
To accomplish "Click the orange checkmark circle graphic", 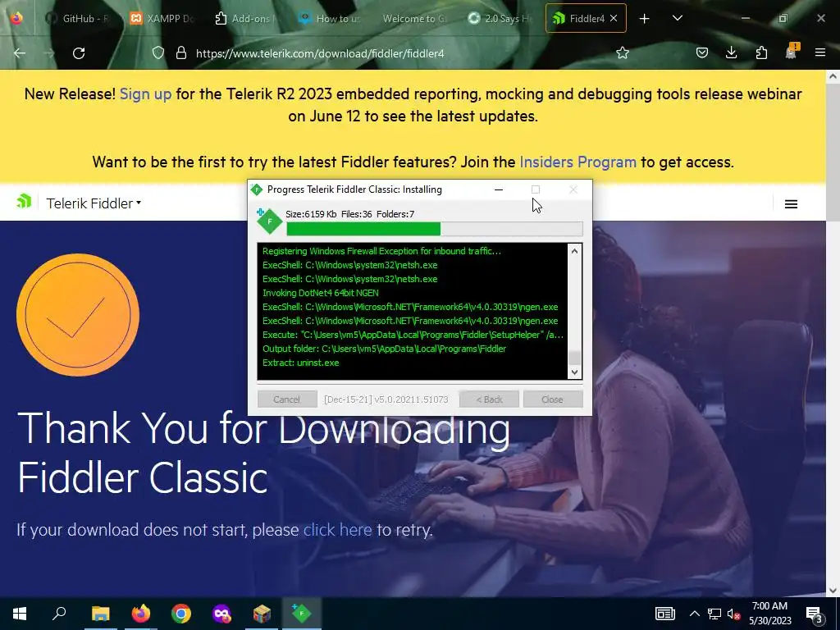I will pyautogui.click(x=78, y=314).
